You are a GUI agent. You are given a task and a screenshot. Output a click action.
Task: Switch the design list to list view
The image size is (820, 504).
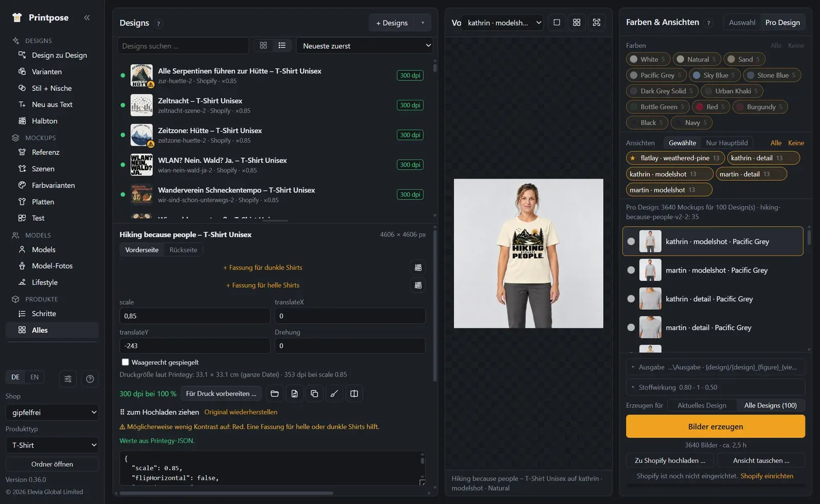click(282, 46)
